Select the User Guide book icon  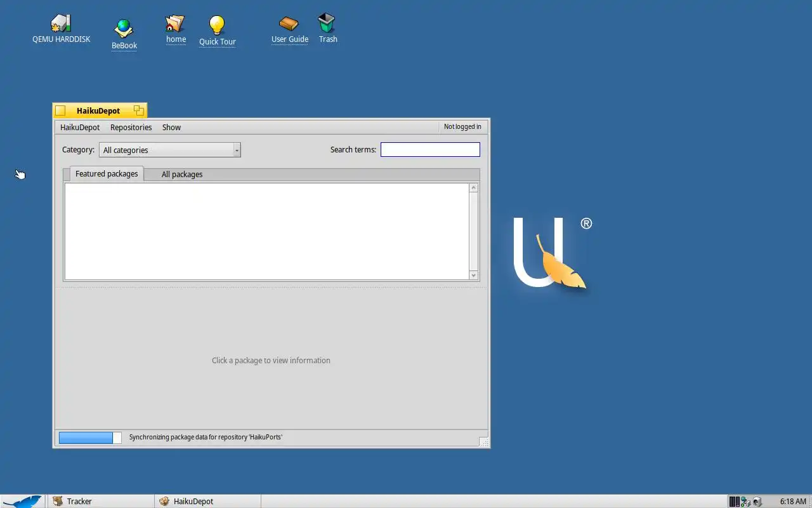pyautogui.click(x=289, y=23)
